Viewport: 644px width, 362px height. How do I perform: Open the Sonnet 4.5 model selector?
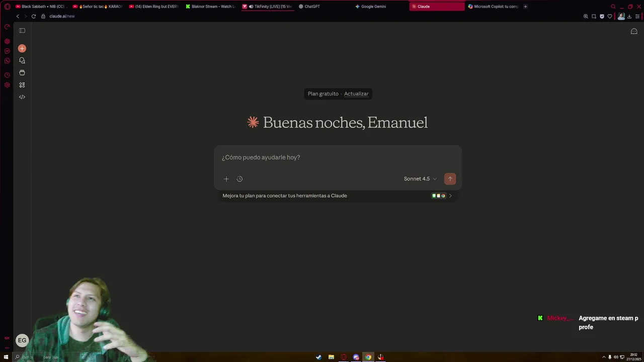tap(421, 179)
